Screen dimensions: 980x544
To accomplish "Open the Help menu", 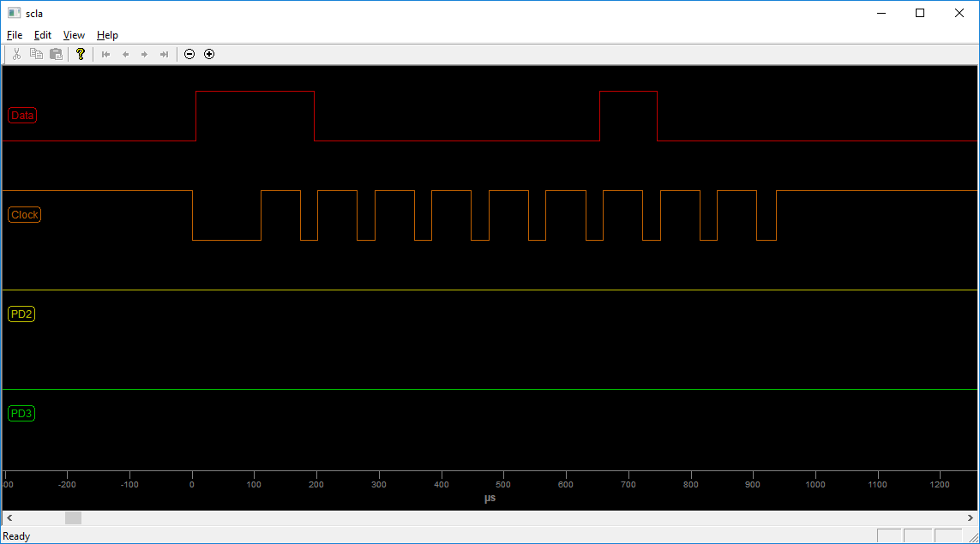I will 107,35.
